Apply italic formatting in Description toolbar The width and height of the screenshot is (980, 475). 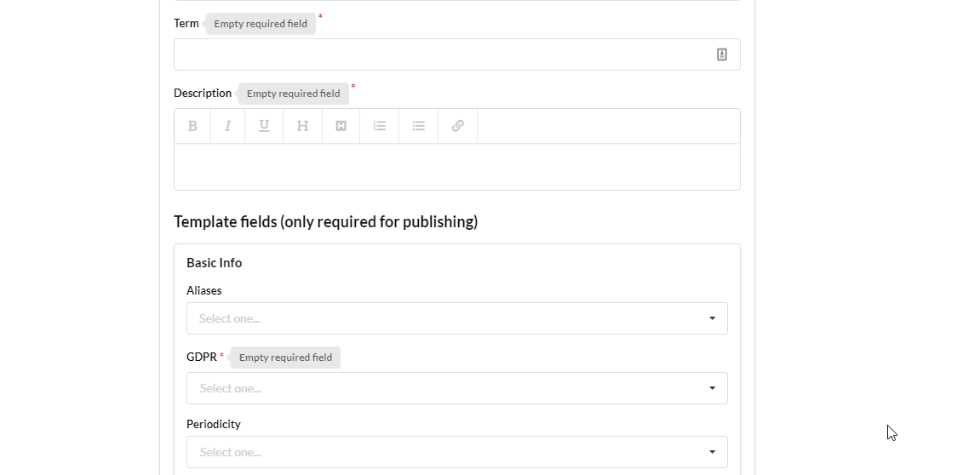pos(228,126)
